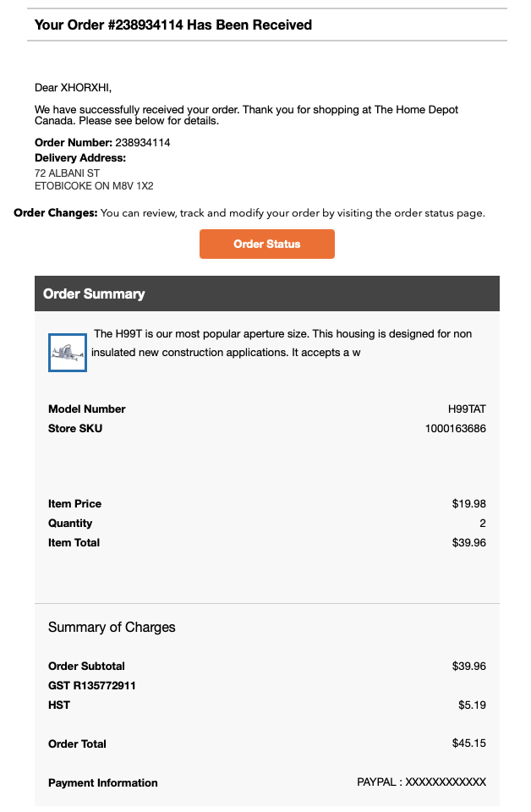Click the Item Total $39.96 amount
Viewport: 531px width, 812px height.
click(x=469, y=543)
